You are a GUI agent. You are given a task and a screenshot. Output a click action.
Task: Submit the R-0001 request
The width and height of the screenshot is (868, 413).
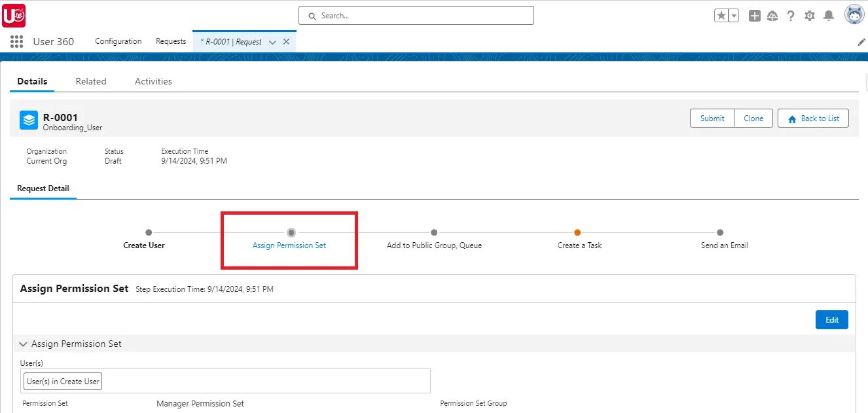pos(712,118)
